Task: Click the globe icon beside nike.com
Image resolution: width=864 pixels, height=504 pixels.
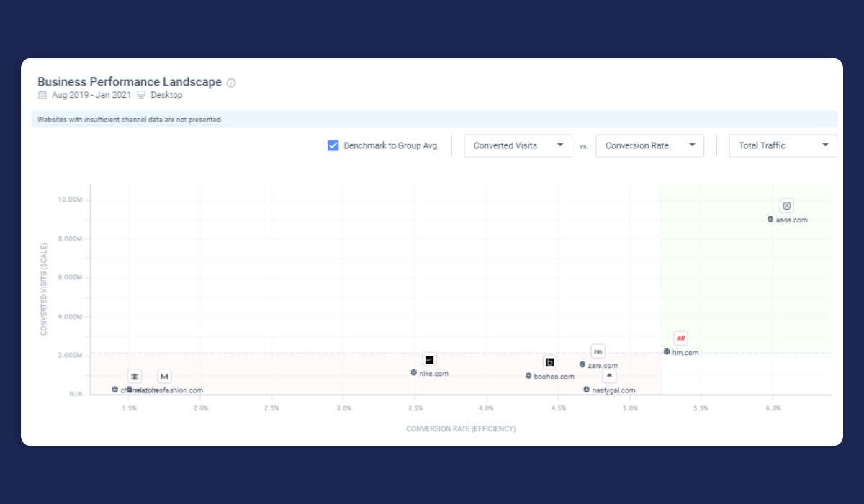Action: coord(413,373)
